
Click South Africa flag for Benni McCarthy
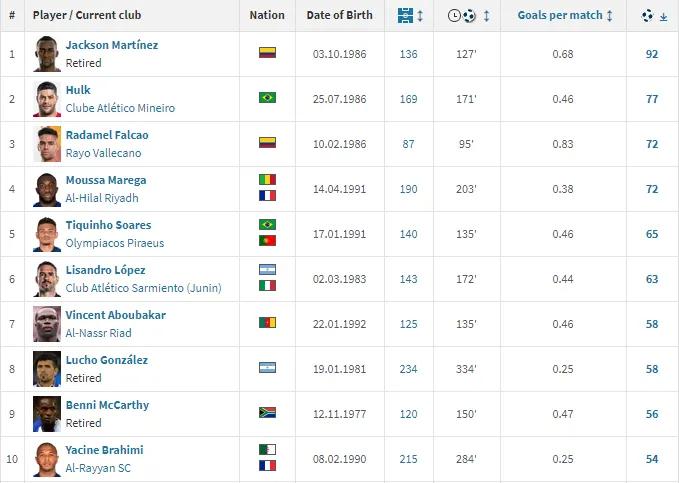[x=267, y=412]
